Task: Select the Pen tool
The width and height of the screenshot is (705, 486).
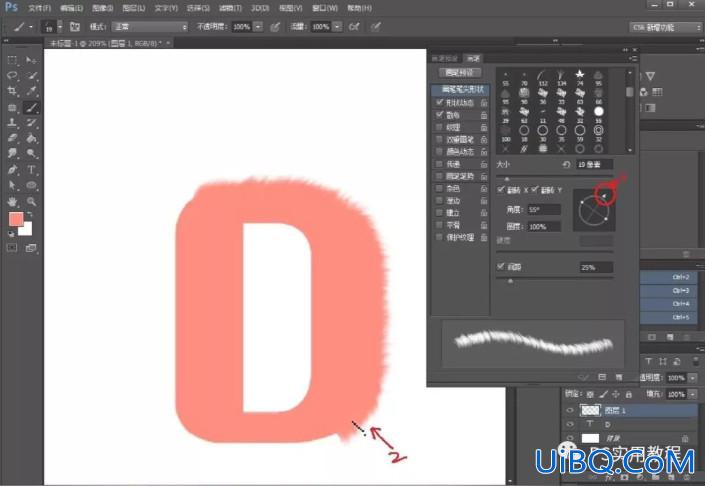Action: coord(12,169)
